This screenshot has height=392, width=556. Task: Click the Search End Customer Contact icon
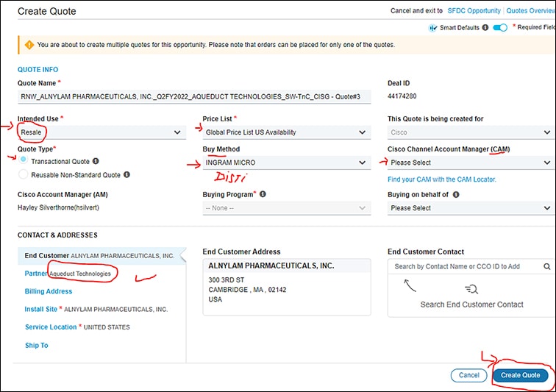471,289
